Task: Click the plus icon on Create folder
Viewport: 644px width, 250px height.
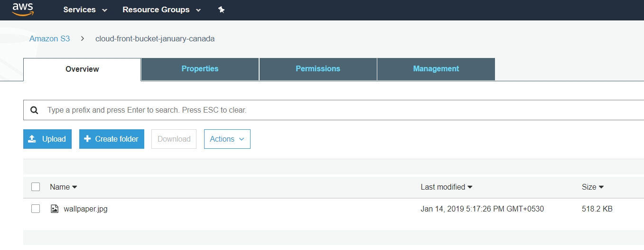Action: pyautogui.click(x=87, y=139)
